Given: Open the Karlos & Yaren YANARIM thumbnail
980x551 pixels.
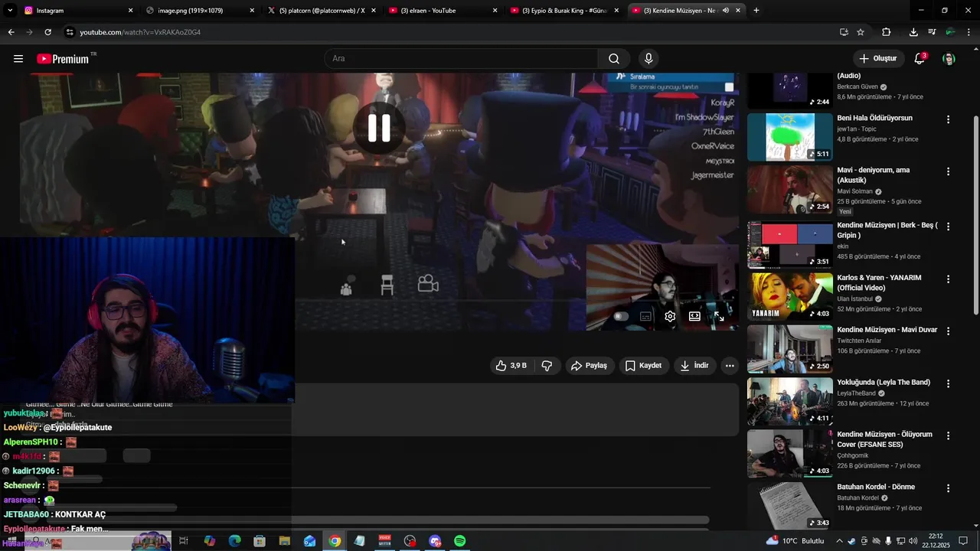Looking at the screenshot, I should coord(789,296).
